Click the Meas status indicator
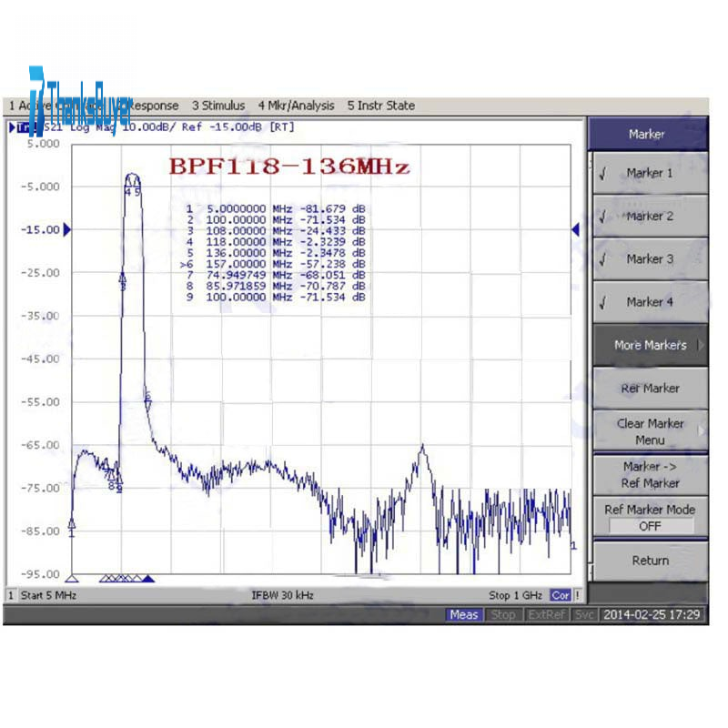Image resolution: width=728 pixels, height=728 pixels. [463, 615]
